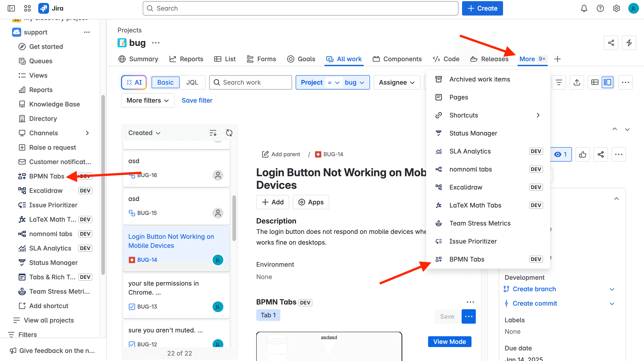Switch to list view table icon
644x361 pixels.
[x=595, y=82]
